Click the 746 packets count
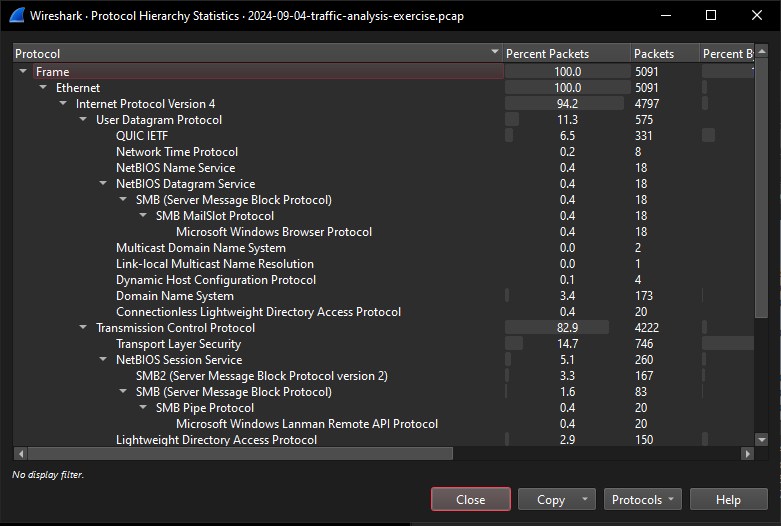 point(644,344)
